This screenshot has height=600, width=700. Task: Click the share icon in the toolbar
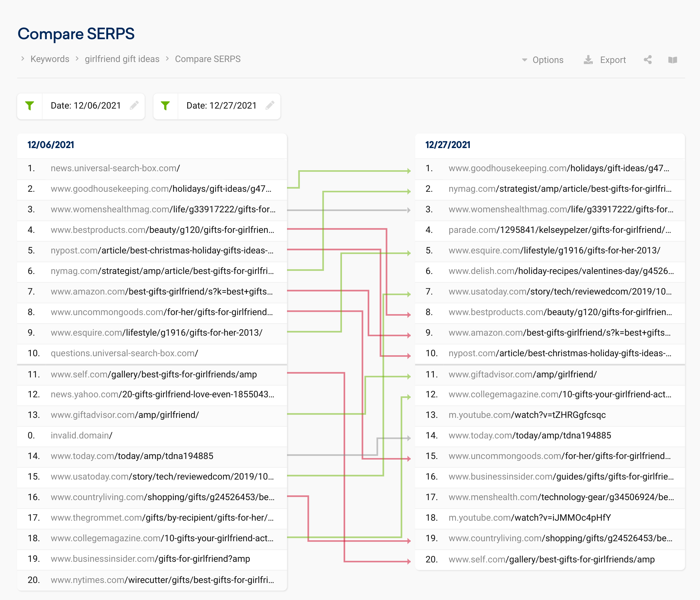coord(648,60)
